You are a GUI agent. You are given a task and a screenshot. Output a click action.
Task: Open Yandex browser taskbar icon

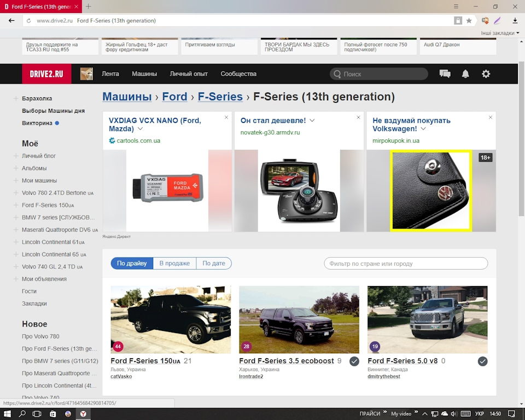[x=83, y=413]
